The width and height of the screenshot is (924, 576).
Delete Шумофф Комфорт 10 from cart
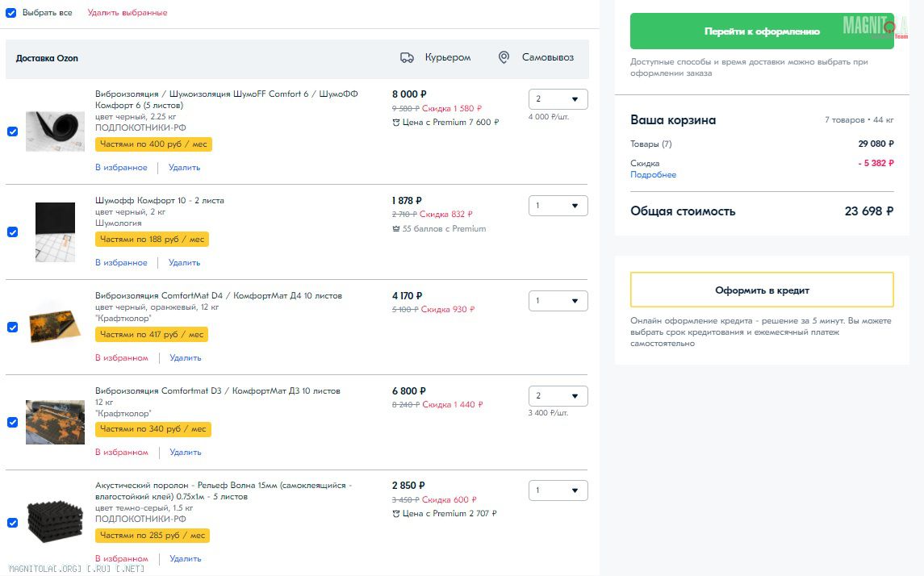(185, 263)
